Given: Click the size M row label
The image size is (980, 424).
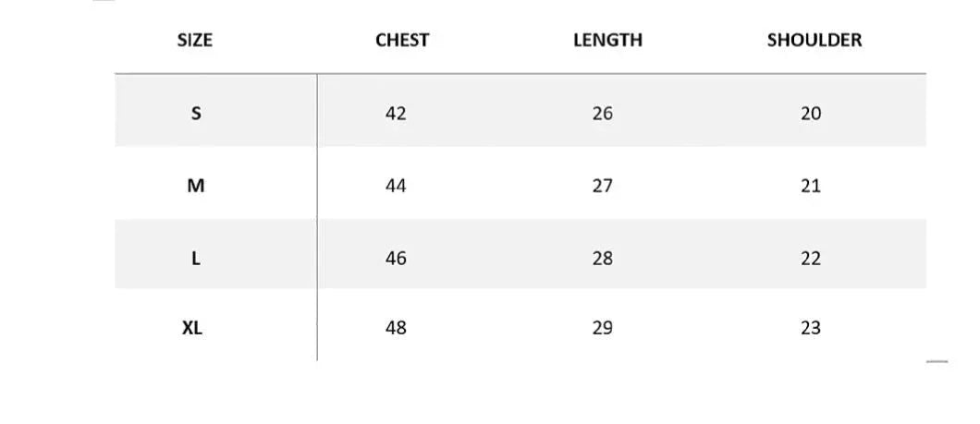Looking at the screenshot, I should (x=196, y=186).
